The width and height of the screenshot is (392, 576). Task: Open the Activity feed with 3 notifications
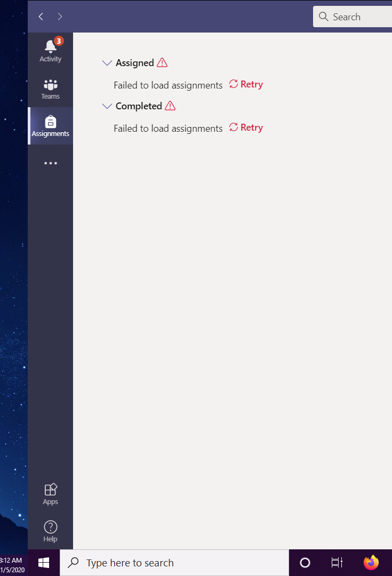[50, 51]
